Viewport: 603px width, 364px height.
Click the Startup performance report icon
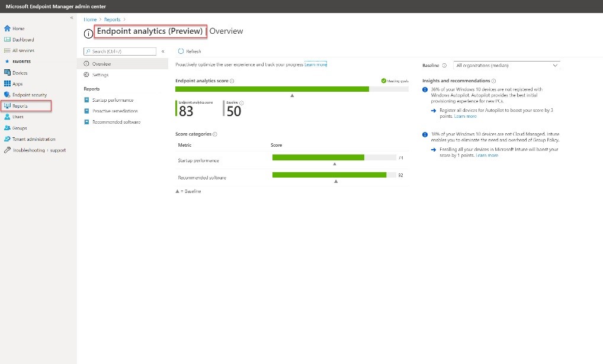click(x=86, y=100)
